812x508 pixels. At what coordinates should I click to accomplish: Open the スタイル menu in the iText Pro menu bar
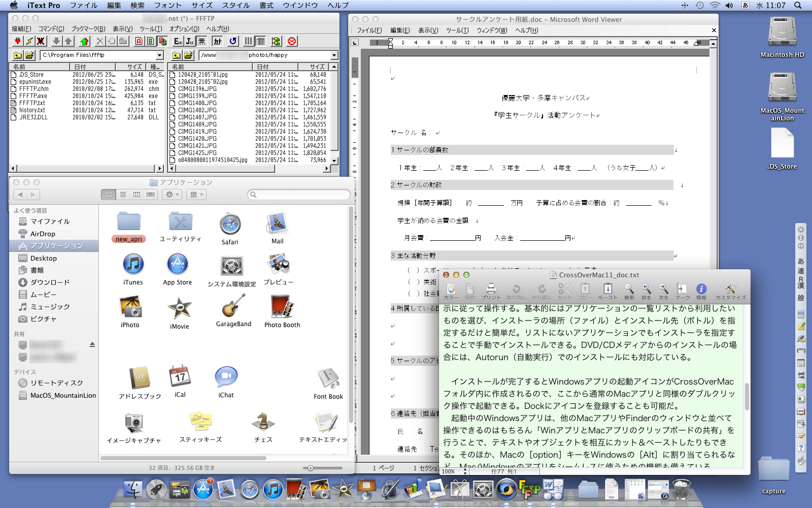pos(236,5)
